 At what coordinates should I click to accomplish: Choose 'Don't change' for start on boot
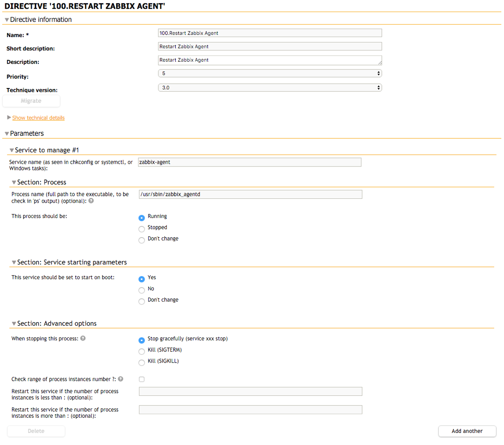(141, 301)
